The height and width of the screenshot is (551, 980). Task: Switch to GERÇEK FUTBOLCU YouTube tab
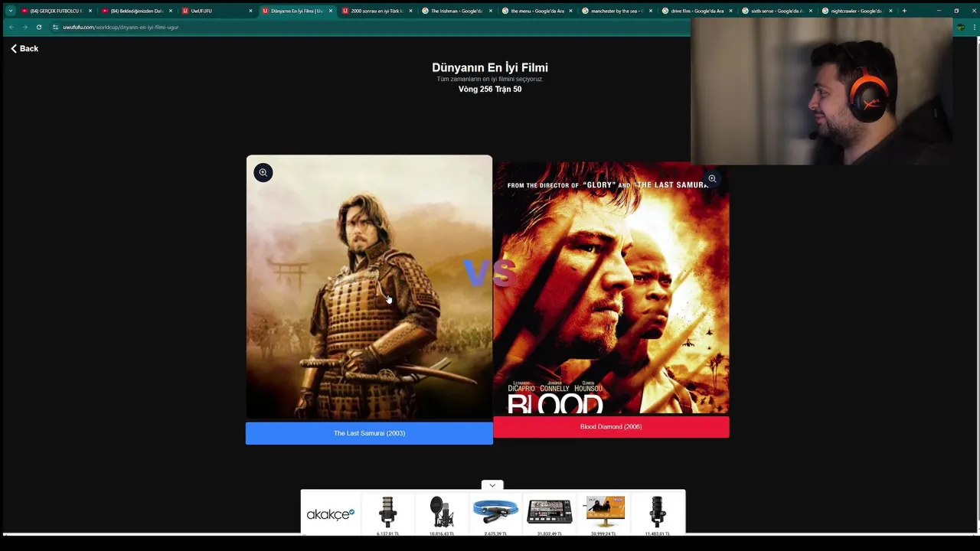(55, 11)
